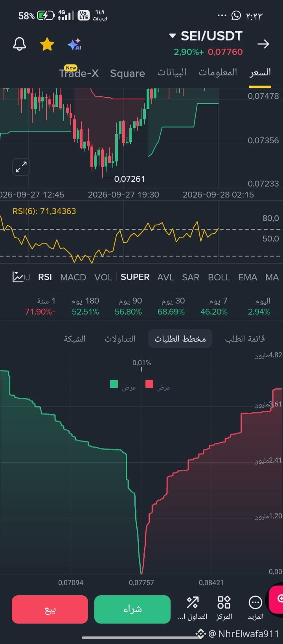
Task: Open the price alert bell icon
Action: 19,44
